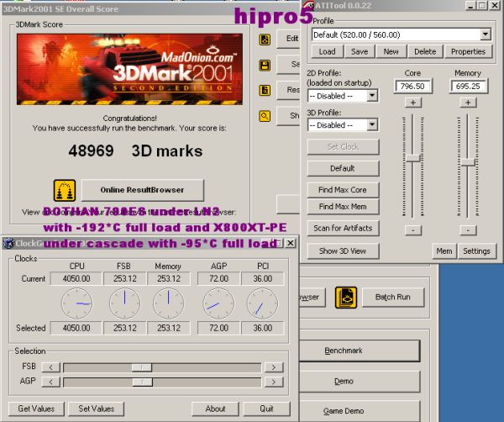The image size is (504, 422).
Task: Click the Core clock value field
Action: pos(412,87)
